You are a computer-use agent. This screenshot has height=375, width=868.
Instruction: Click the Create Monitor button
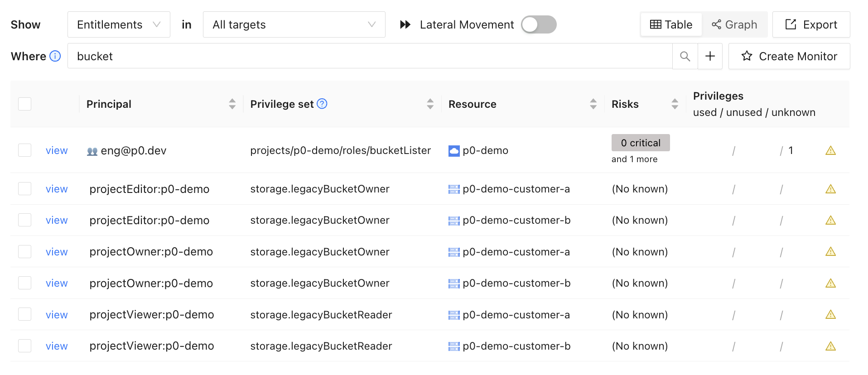pos(789,56)
